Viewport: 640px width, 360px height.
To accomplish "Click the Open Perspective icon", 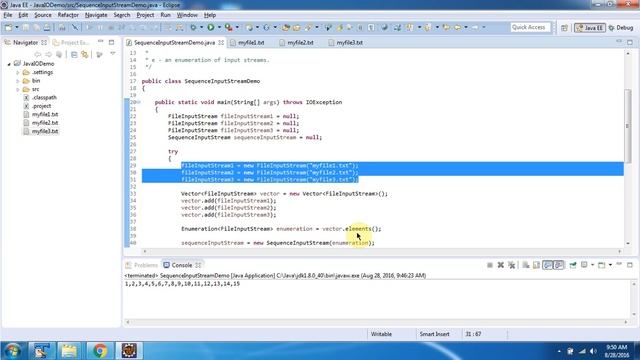I will [564, 28].
